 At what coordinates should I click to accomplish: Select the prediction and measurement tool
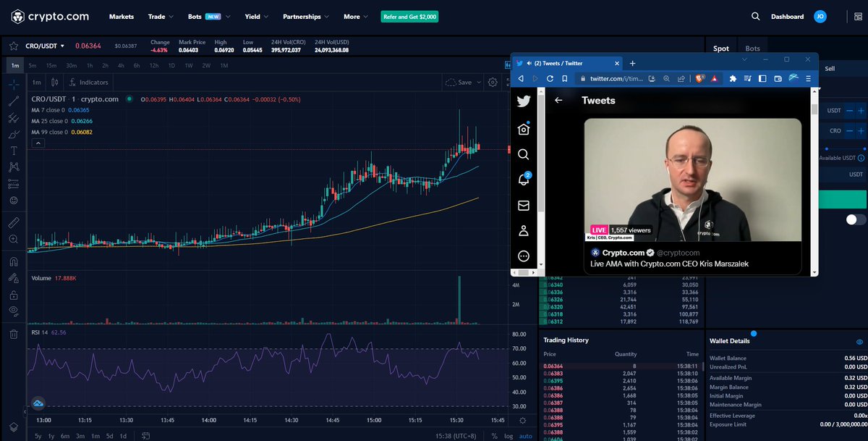(x=13, y=184)
